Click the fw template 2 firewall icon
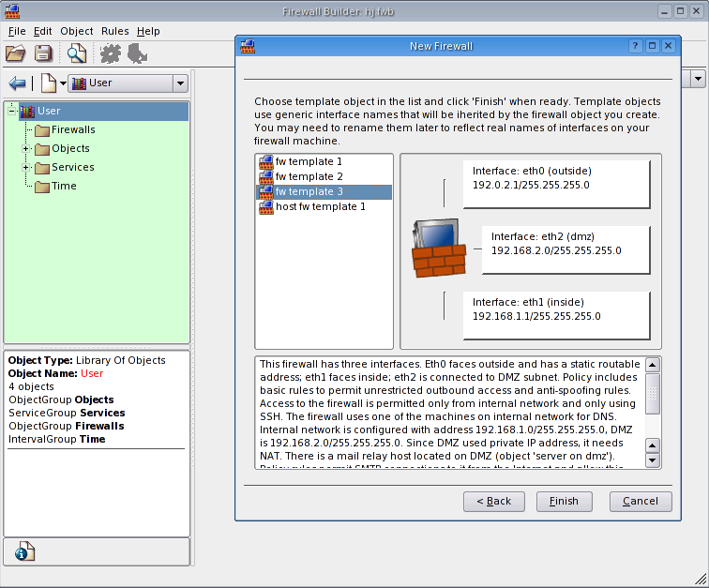This screenshot has height=588, width=709. pos(266,176)
